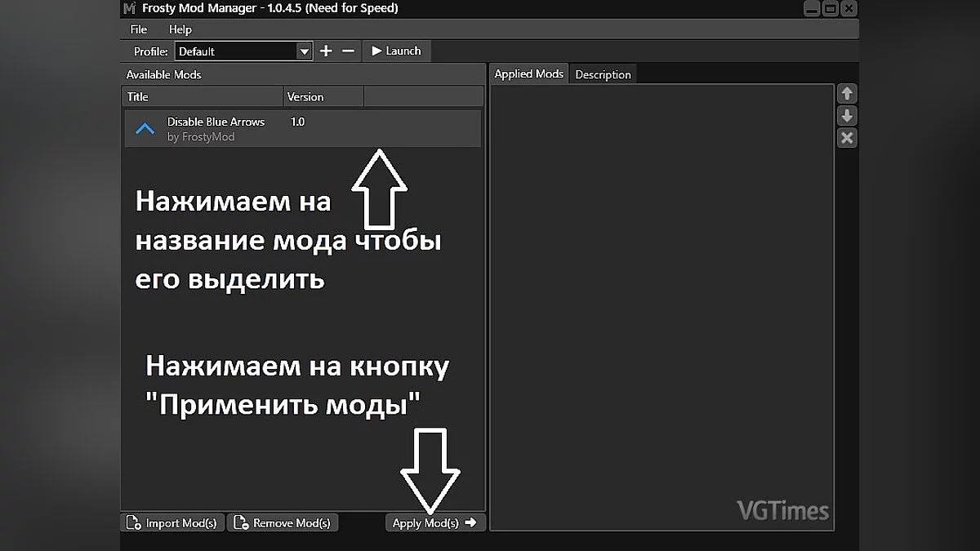Open the Help menu

pyautogui.click(x=180, y=29)
